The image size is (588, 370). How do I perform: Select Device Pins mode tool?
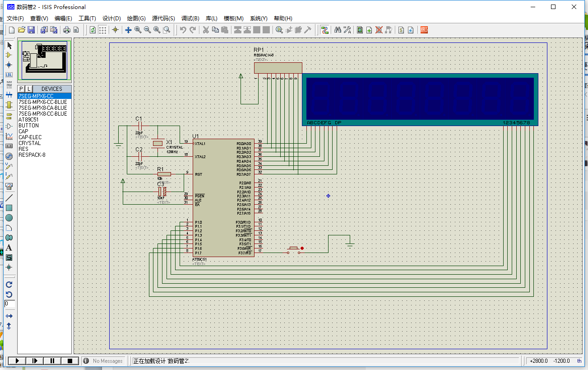click(x=9, y=126)
